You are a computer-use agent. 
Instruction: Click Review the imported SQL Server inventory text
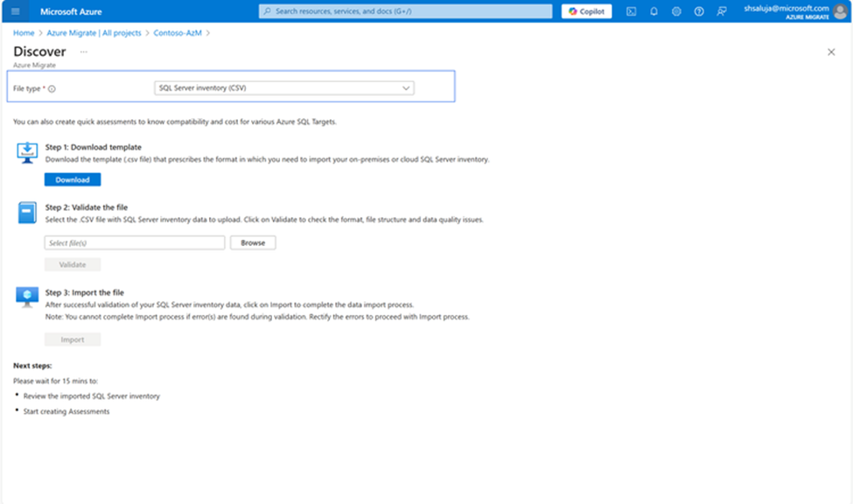click(91, 396)
